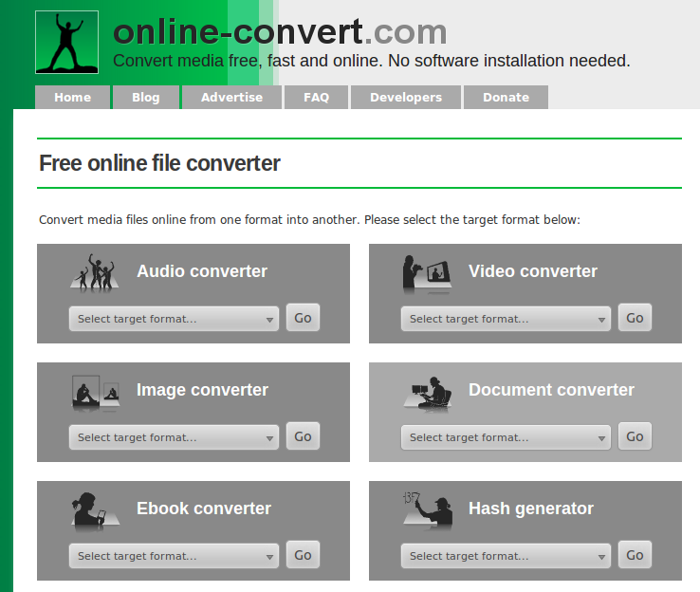
Task: Go to the Home tab
Action: point(73,98)
